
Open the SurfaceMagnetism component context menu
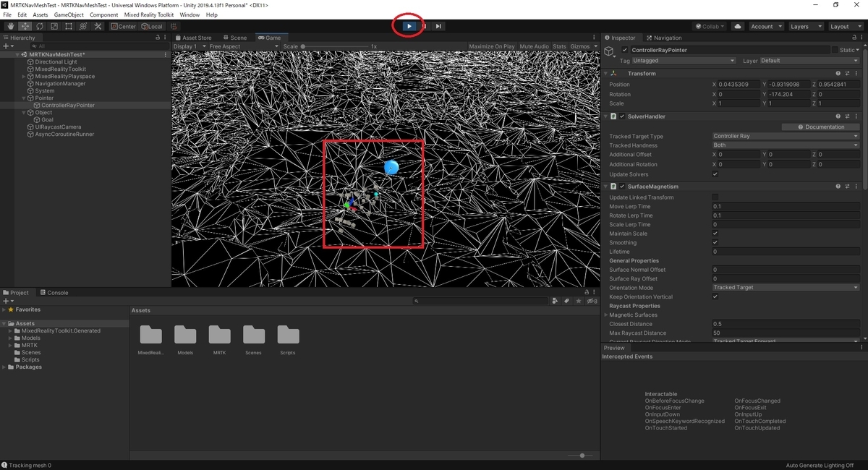point(856,187)
